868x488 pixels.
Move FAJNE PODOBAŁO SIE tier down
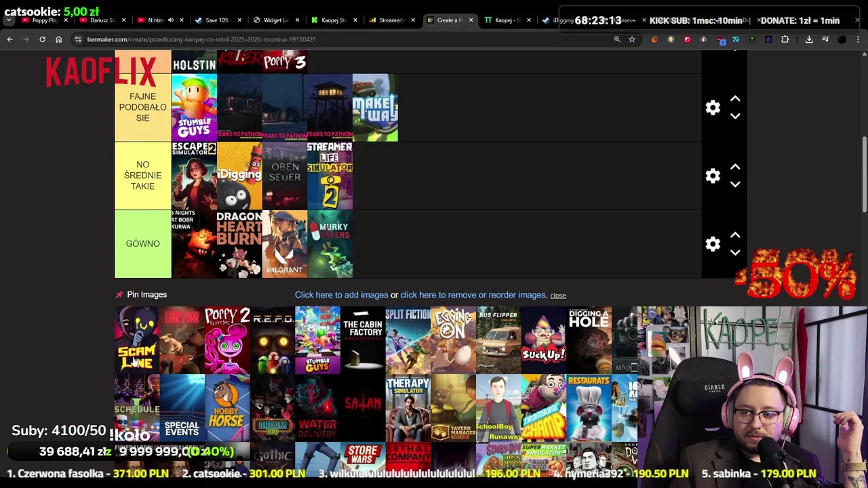tap(735, 116)
